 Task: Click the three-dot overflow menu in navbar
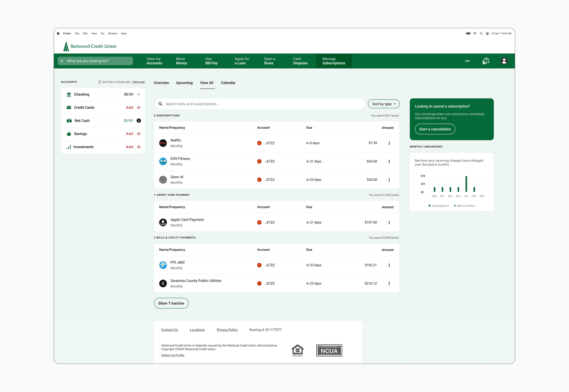(467, 61)
